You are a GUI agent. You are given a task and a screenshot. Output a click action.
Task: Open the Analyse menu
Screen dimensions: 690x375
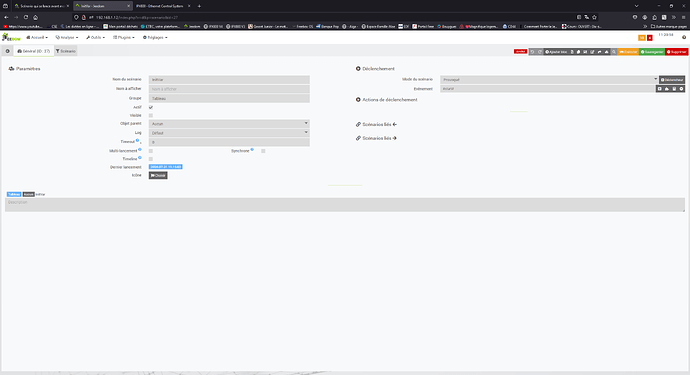(x=67, y=37)
